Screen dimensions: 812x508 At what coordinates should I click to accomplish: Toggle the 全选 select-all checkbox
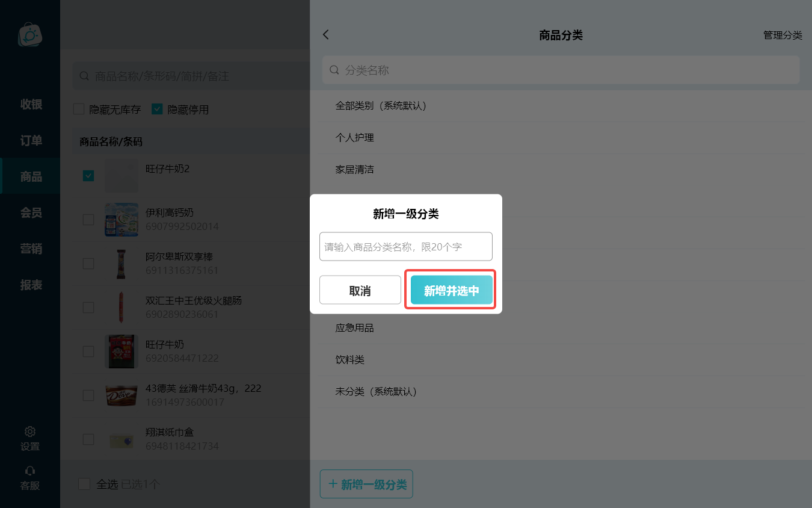[x=85, y=484]
